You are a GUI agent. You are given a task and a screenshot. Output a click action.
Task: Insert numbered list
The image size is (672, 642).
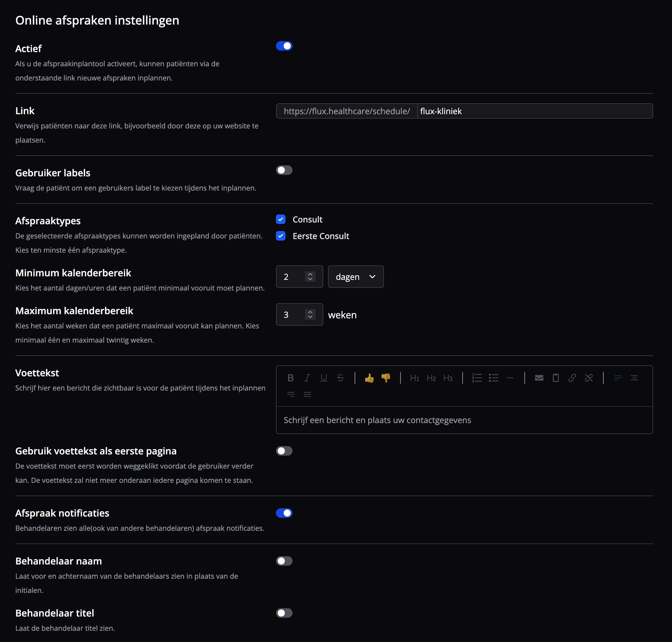pos(477,378)
